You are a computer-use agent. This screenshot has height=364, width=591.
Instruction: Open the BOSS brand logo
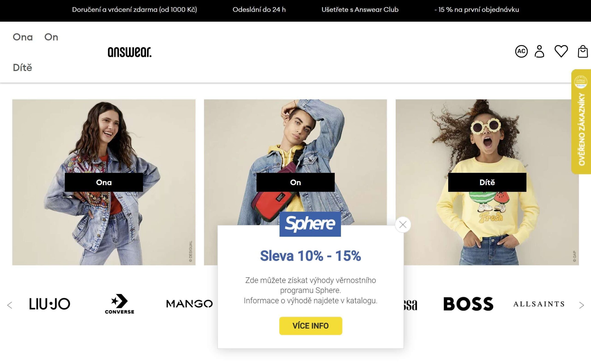point(468,304)
